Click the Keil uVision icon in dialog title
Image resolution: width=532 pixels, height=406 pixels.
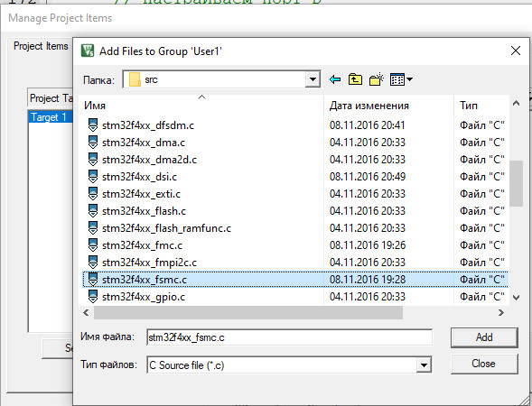tap(88, 51)
